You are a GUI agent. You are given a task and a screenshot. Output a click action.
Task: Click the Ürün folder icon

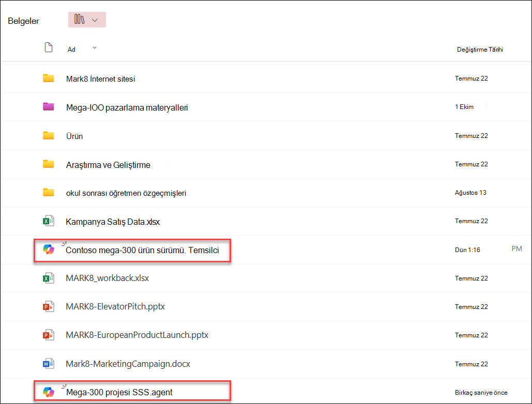[49, 135]
